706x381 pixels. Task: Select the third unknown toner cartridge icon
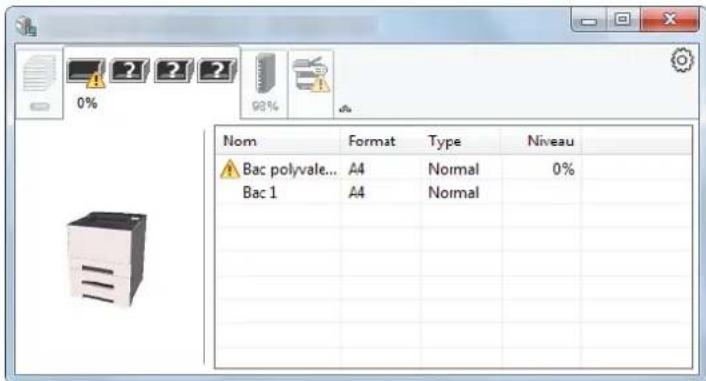tap(173, 70)
